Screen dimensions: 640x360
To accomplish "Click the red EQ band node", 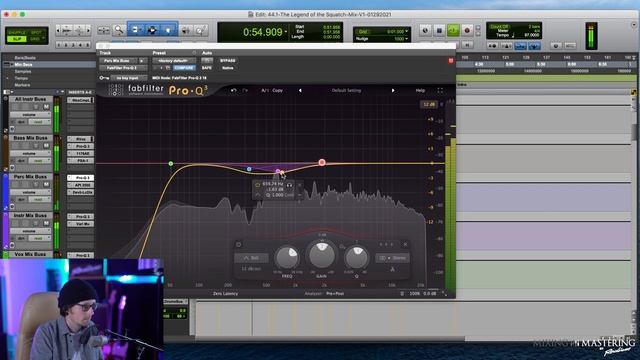I will (322, 162).
